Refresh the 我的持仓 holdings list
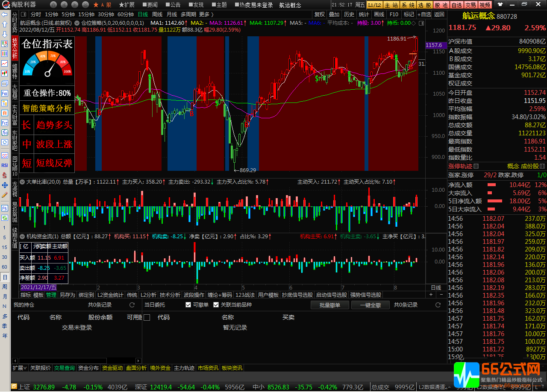This screenshot has width=547, height=392. click(x=132, y=305)
